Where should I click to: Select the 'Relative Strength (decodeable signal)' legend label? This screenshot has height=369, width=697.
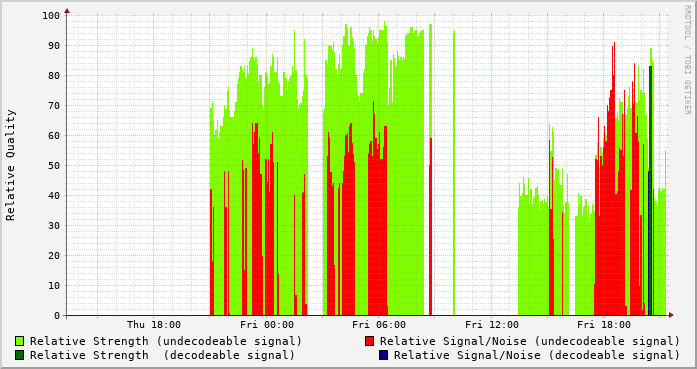[x=162, y=355]
